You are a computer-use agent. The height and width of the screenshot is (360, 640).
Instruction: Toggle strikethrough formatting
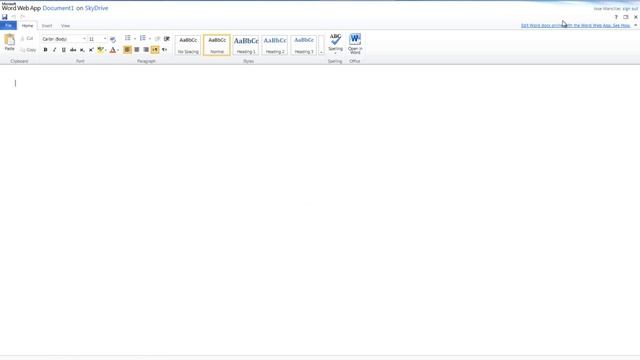pos(73,50)
